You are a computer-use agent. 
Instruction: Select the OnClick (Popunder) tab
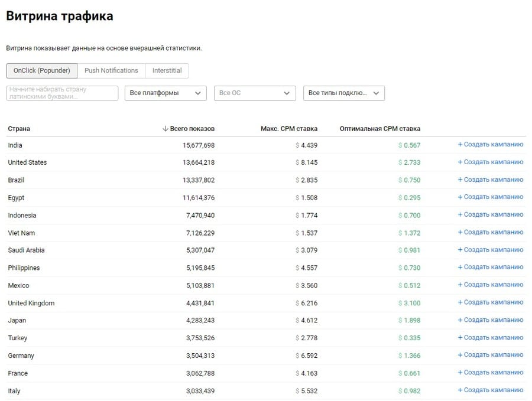[x=41, y=70]
